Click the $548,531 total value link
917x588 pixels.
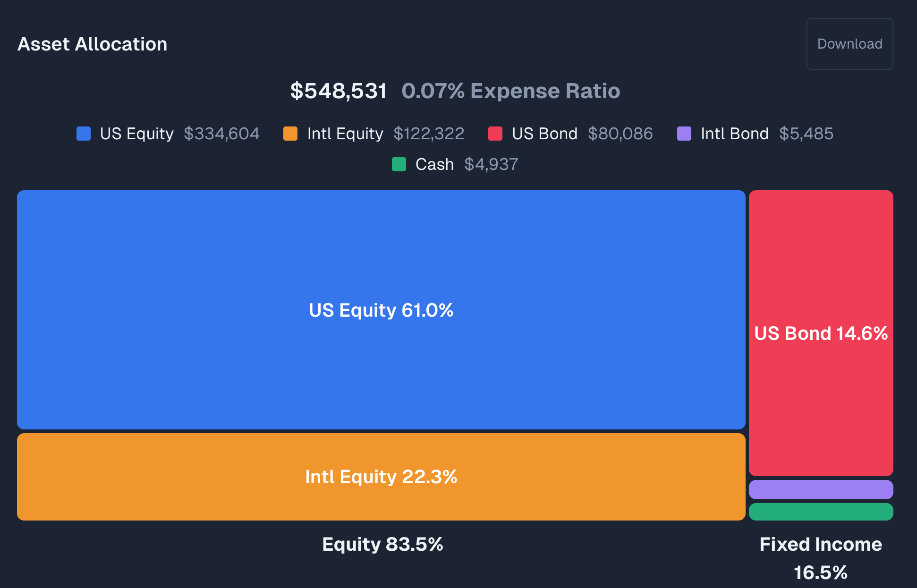pos(339,91)
